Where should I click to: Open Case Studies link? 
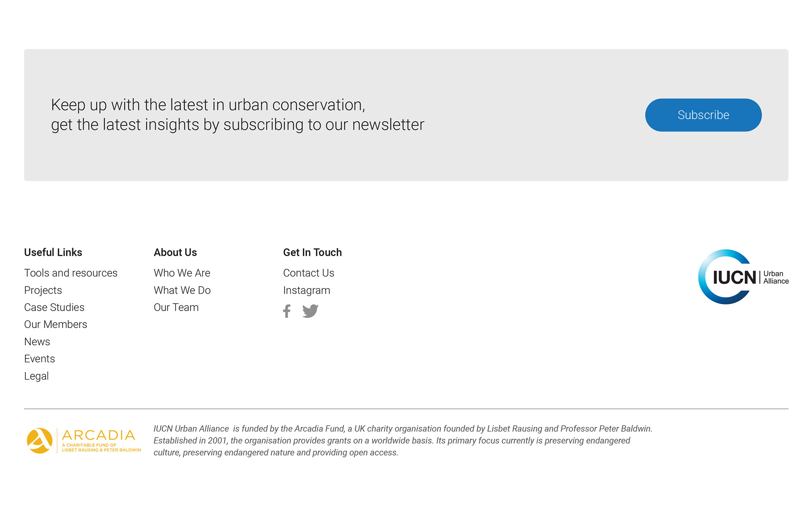point(54,307)
